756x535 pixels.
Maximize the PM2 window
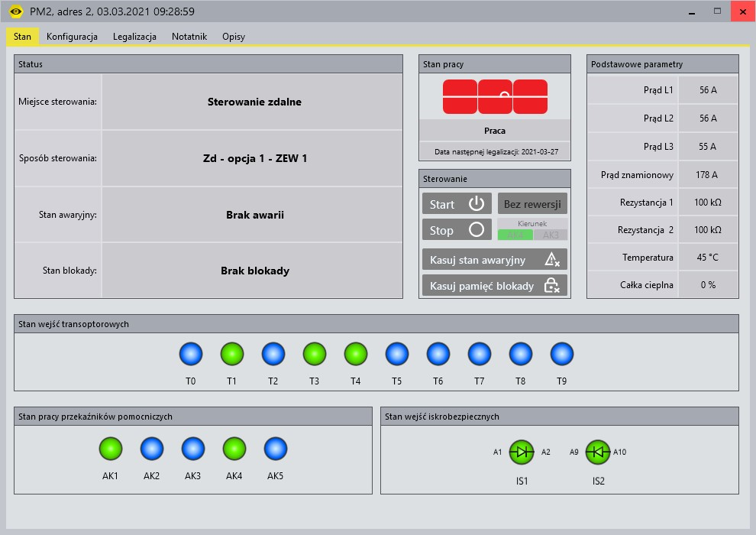click(717, 11)
